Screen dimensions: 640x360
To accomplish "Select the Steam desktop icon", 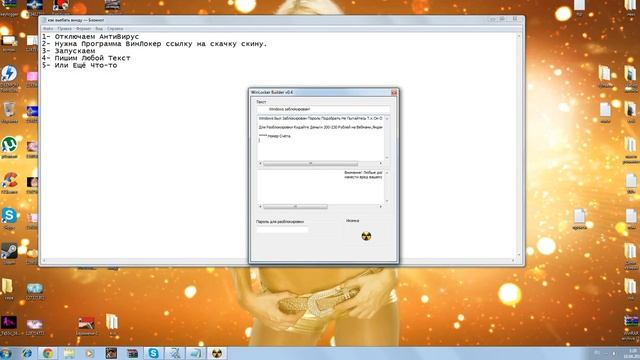I will pyautogui.click(x=9, y=253).
